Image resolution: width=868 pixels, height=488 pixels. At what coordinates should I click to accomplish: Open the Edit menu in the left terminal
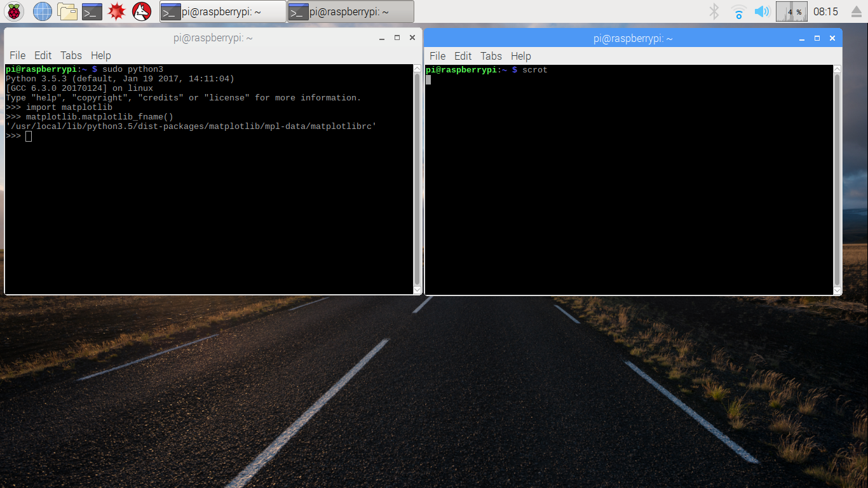43,55
